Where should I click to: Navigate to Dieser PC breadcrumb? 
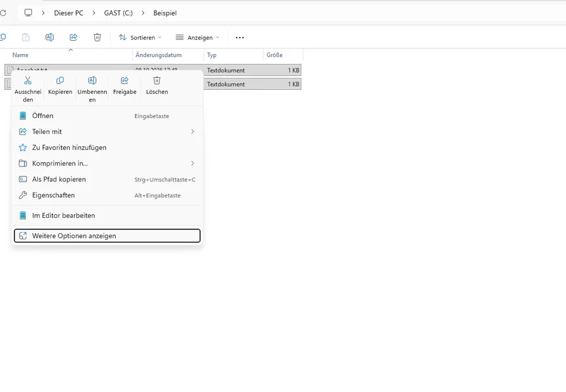coord(69,13)
